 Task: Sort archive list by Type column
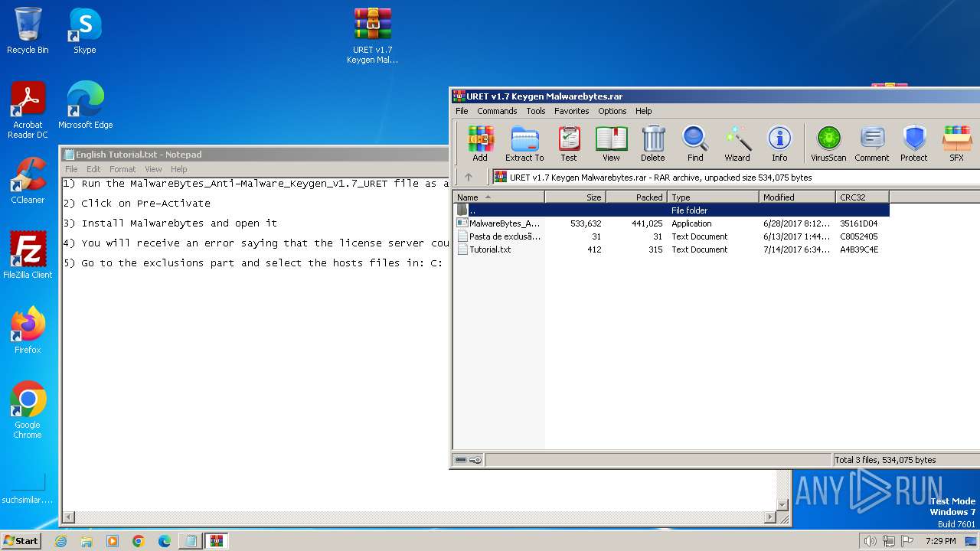tap(713, 197)
